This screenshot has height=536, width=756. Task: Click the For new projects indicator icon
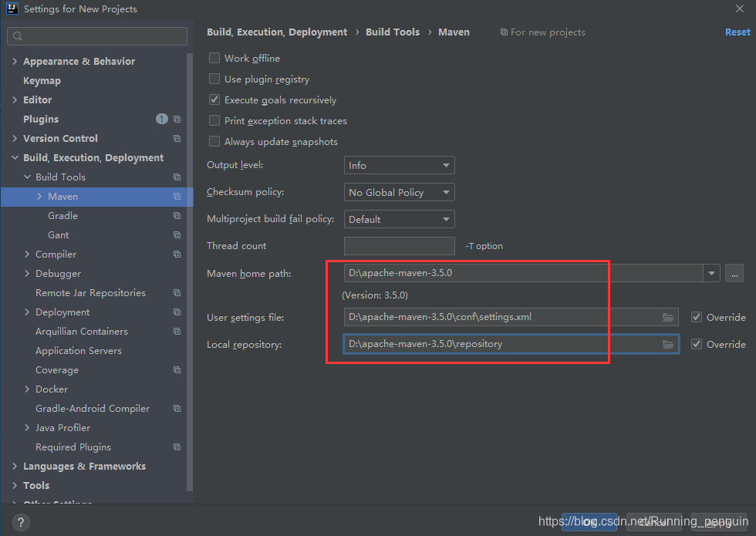504,32
